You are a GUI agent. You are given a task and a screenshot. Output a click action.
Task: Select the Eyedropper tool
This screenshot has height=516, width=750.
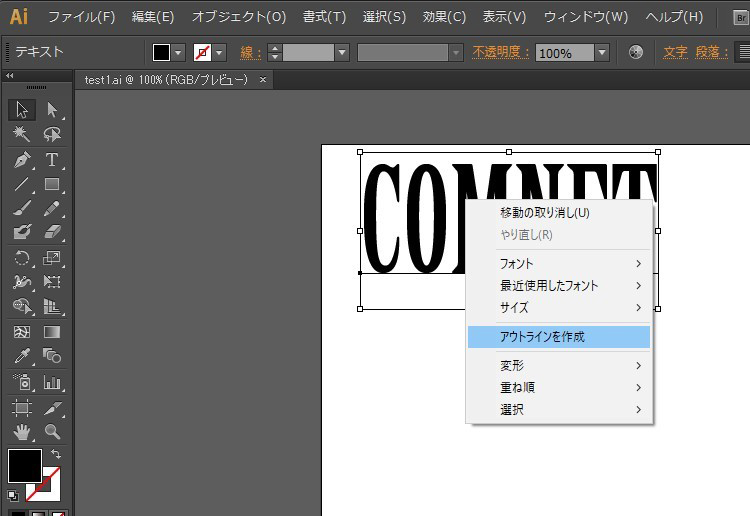point(22,356)
